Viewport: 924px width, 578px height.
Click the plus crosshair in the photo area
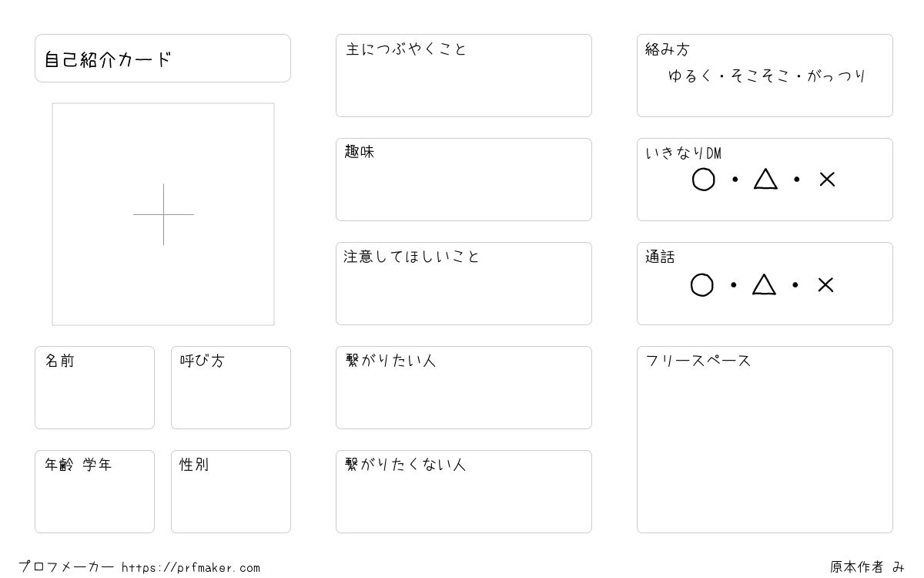tap(163, 214)
